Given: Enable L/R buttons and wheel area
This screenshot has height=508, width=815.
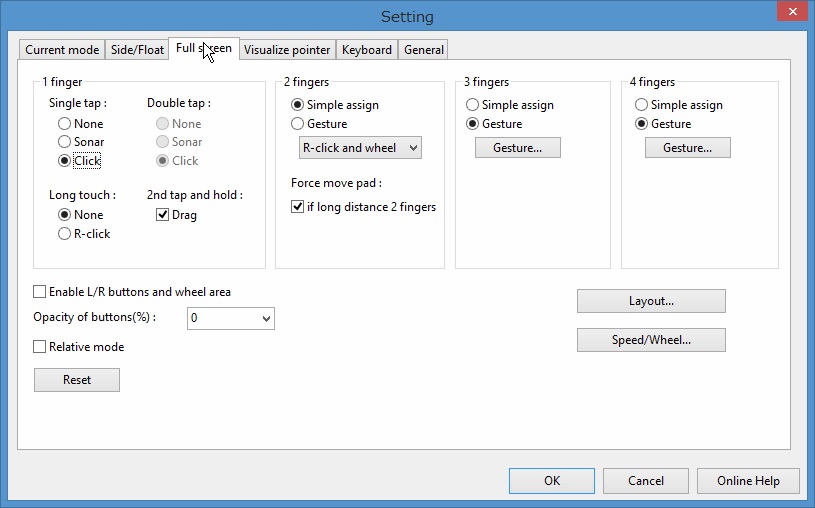Looking at the screenshot, I should tap(40, 292).
